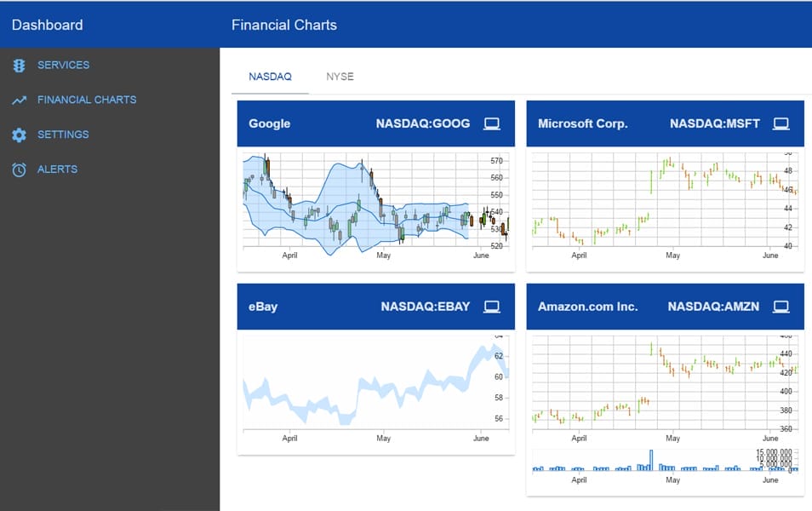The image size is (812, 511).
Task: Click the monitor icon on the eBay card
Action: tap(492, 306)
